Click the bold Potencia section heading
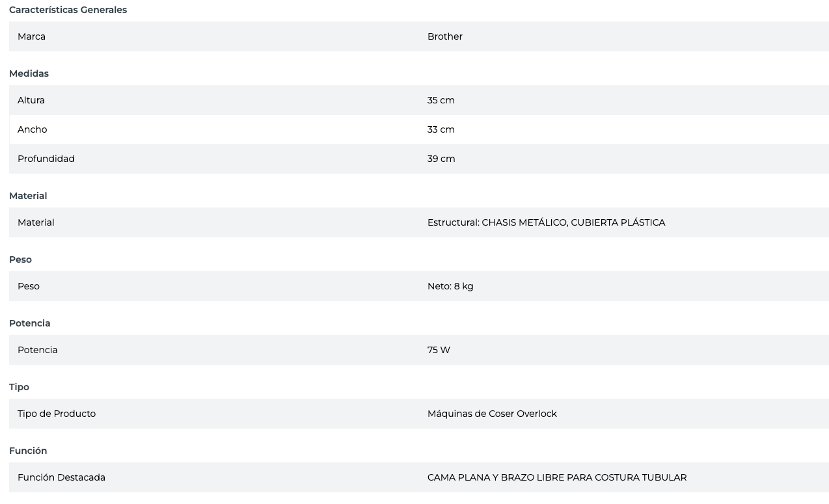829x504 pixels. 29,323
